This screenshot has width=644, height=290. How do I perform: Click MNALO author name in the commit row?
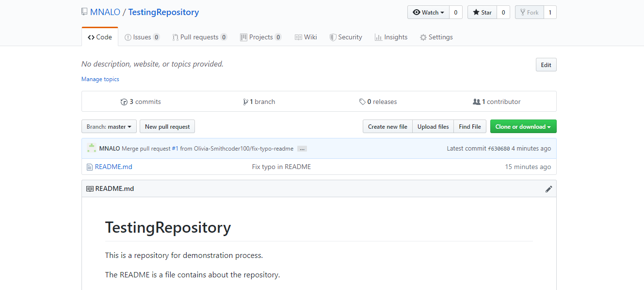[110, 149]
